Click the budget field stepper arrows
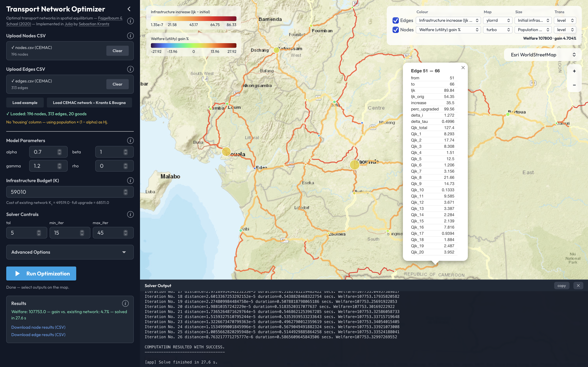588x367 pixels. (x=126, y=192)
